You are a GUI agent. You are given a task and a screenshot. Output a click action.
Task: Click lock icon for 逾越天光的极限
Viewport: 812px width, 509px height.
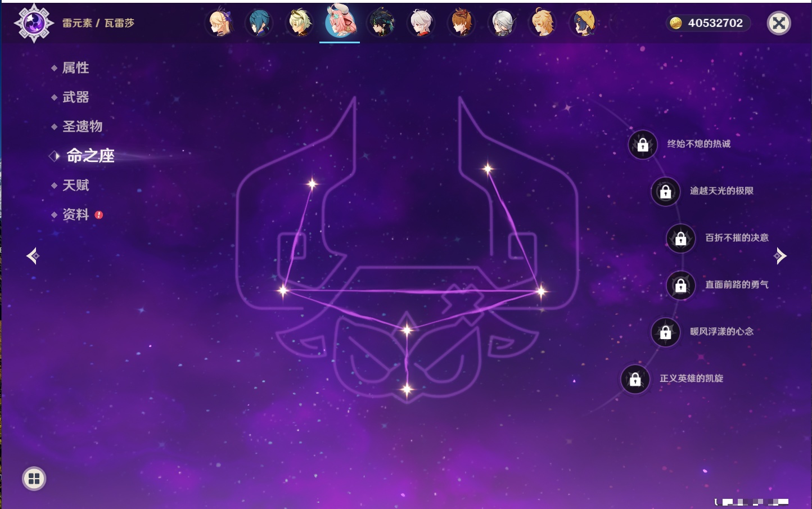pyautogui.click(x=666, y=192)
